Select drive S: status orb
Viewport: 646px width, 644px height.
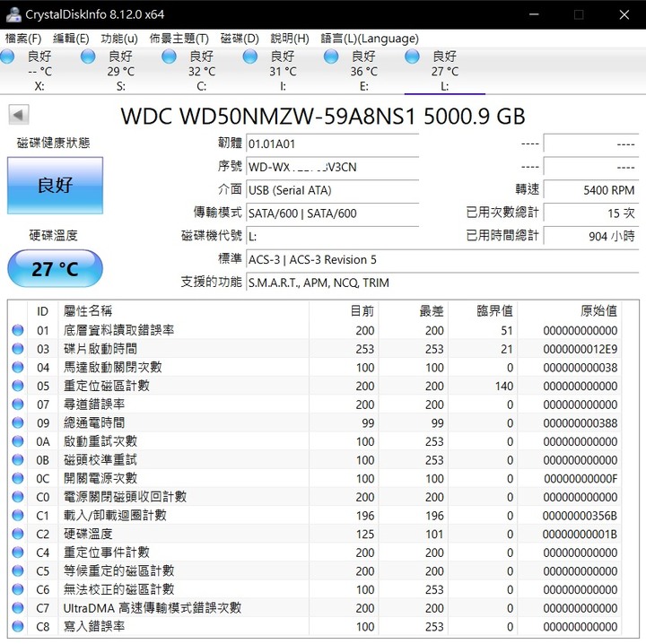click(x=88, y=57)
